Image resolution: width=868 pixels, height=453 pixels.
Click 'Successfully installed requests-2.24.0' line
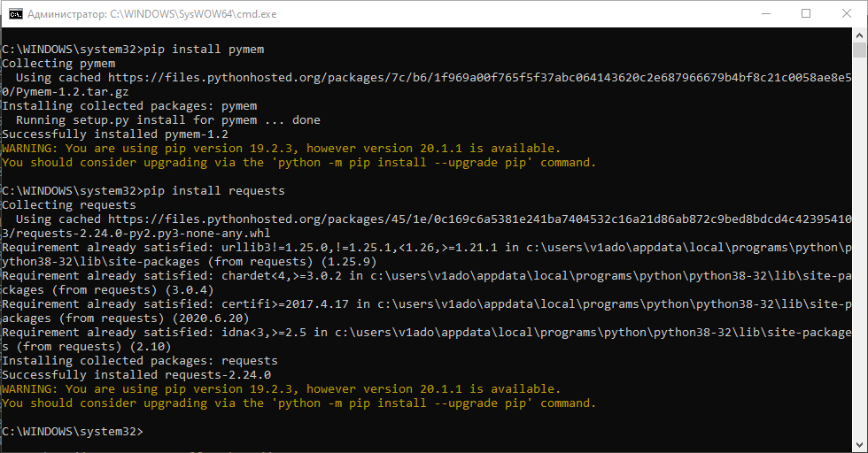coord(122,374)
